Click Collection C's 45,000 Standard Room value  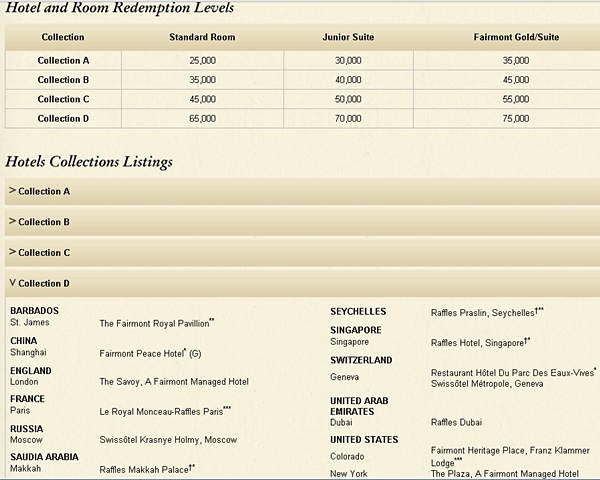click(202, 99)
